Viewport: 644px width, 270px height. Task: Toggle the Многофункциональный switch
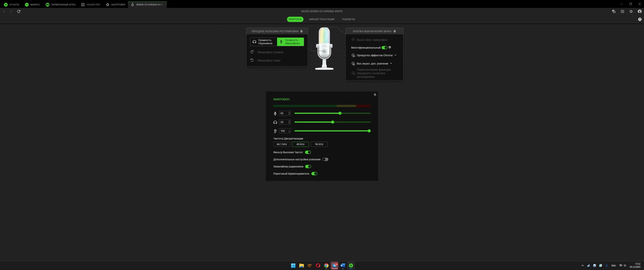point(385,48)
